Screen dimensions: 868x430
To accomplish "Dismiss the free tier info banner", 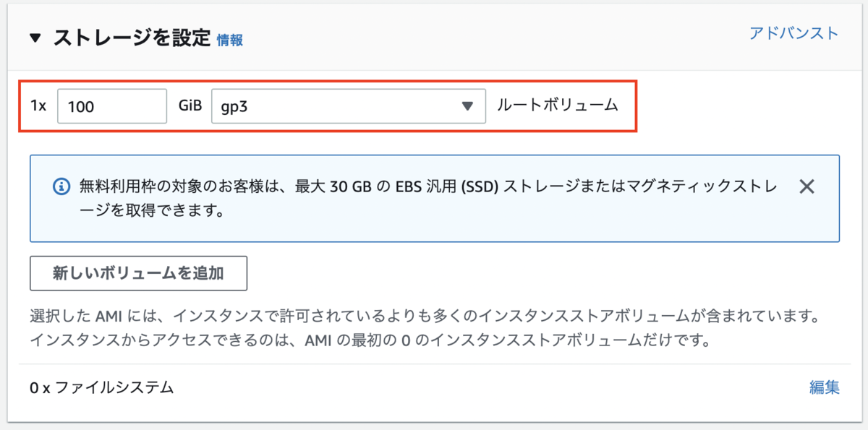I will pyautogui.click(x=807, y=186).
